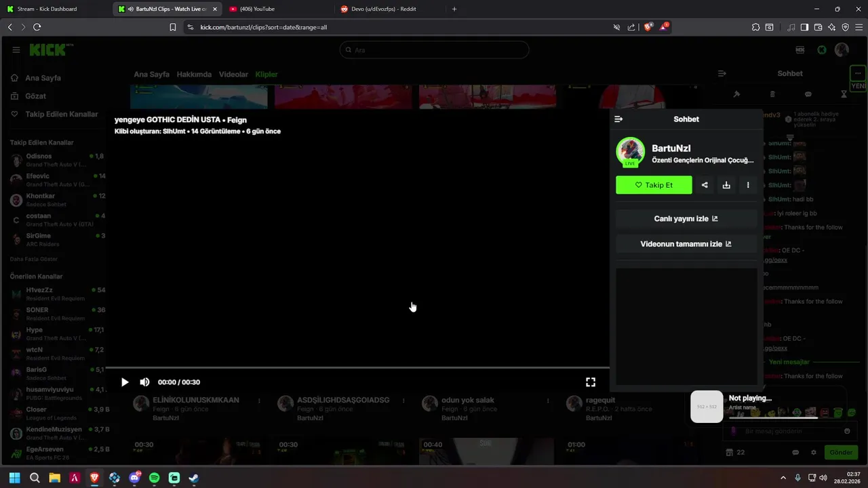Click the Kick site search box
The image size is (868, 488).
[x=434, y=49]
